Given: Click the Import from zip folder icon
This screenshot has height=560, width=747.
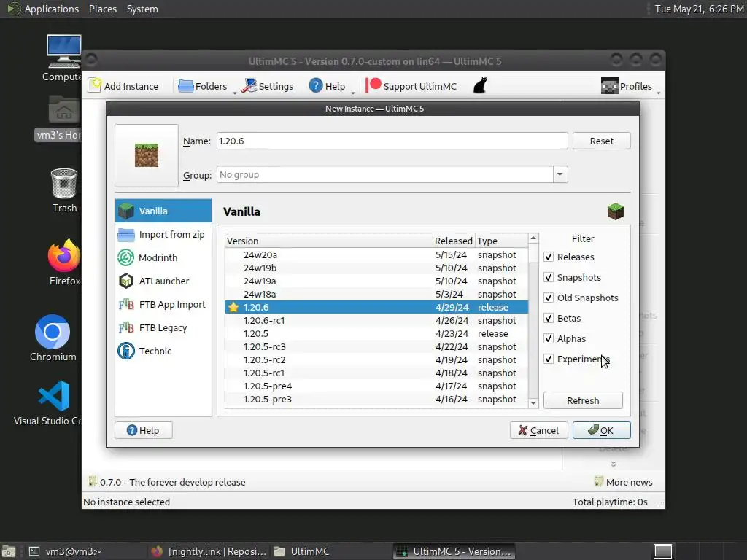Looking at the screenshot, I should (x=125, y=235).
